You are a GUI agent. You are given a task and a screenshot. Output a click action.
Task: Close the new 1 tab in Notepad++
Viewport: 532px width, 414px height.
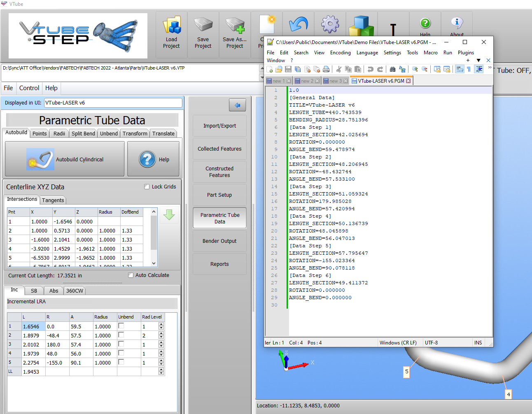point(289,81)
